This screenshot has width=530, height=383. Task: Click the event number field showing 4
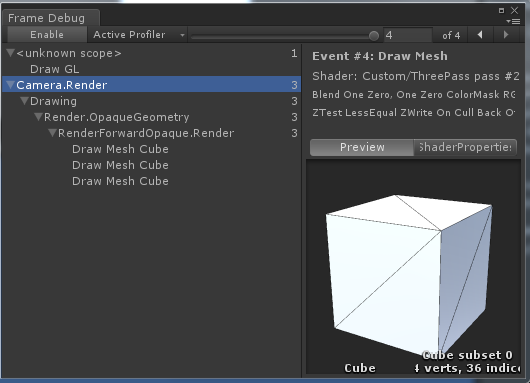click(408, 35)
